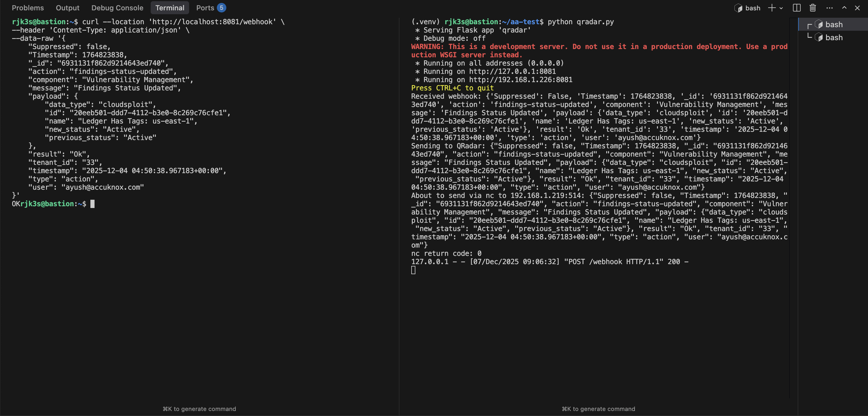Open the more actions ellipsis menu
Viewport: 868px width, 416px height.
point(829,8)
